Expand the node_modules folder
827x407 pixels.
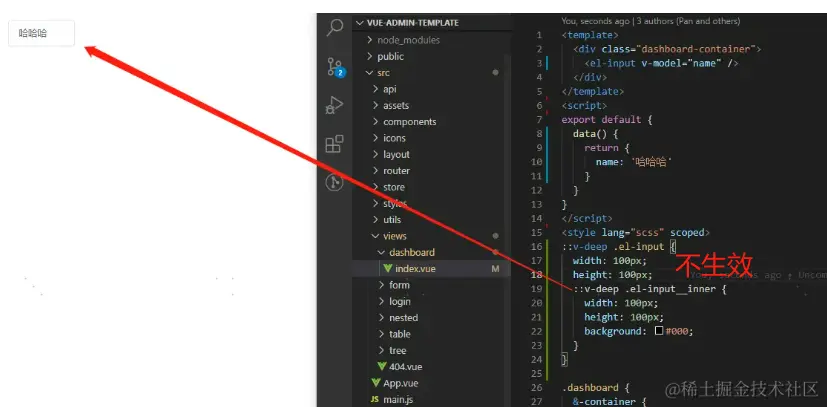click(370, 40)
